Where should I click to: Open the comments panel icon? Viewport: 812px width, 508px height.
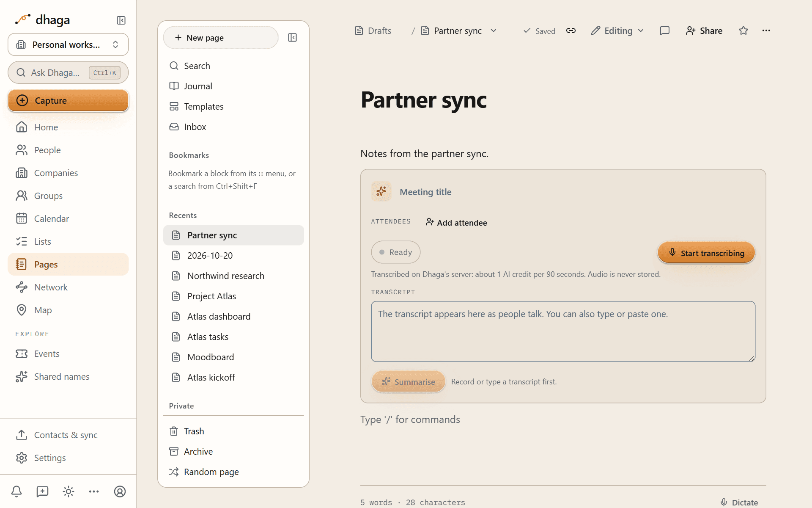click(665, 30)
